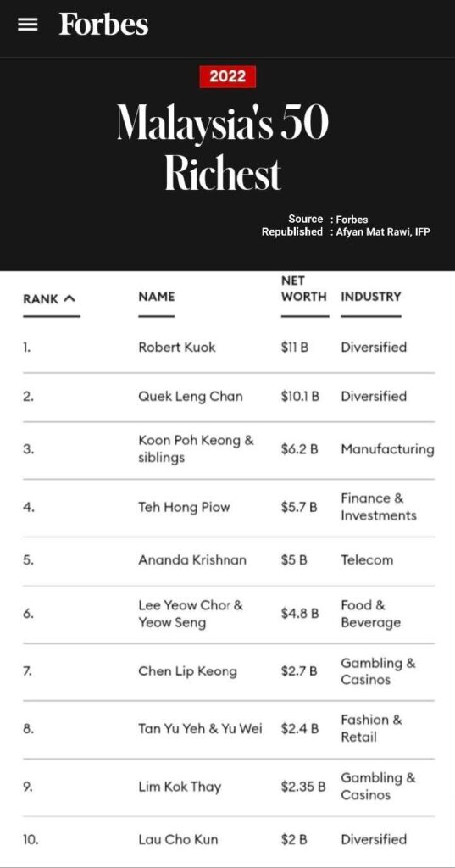Open Robert Kuok's profile
Viewport: 455px width, 868px height.
[x=177, y=348]
